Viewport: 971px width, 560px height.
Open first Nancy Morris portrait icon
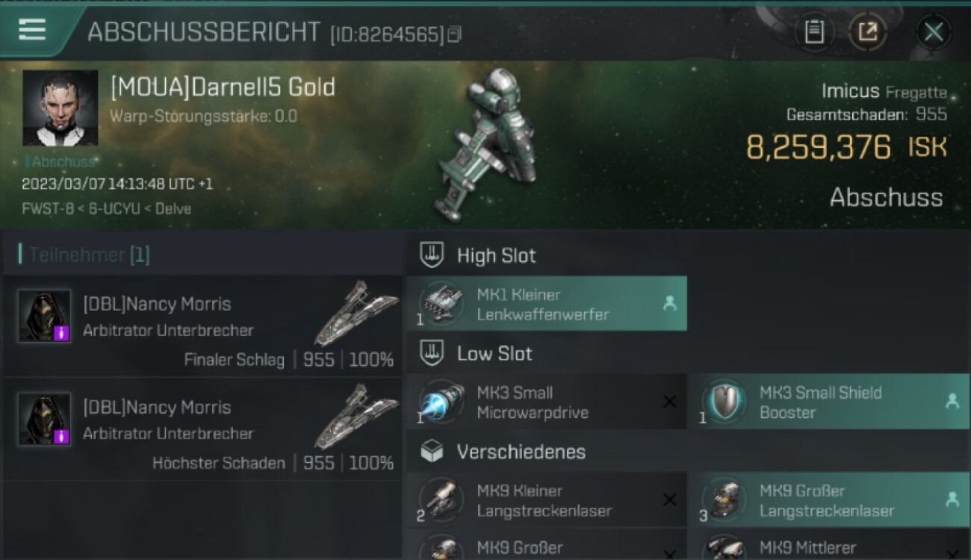(44, 316)
